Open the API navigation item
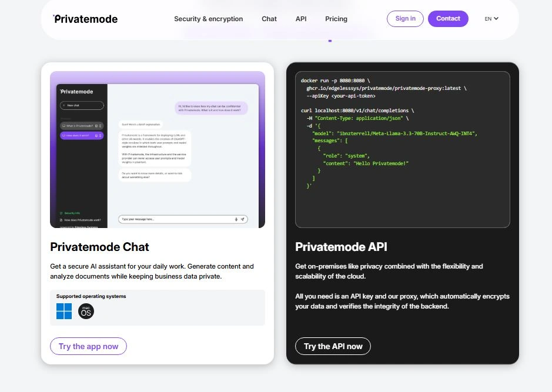Screen dimensions: 552x392 click(x=301, y=19)
